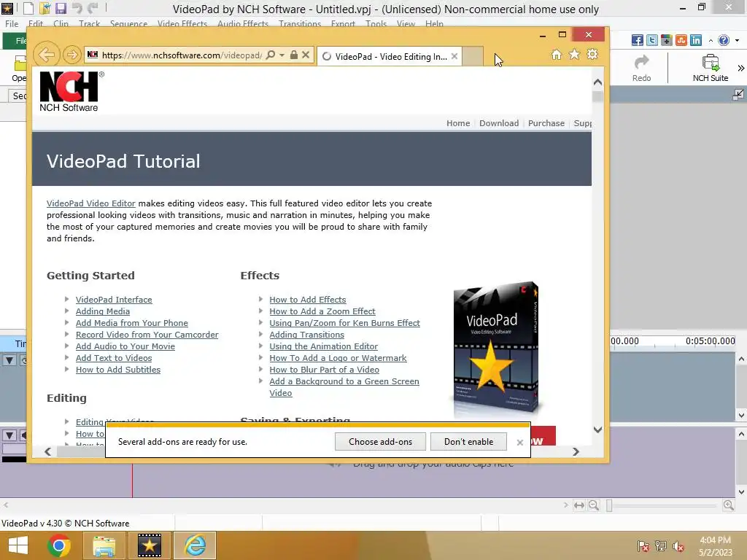Open the Video Effects menu
747x560 pixels.
click(182, 24)
